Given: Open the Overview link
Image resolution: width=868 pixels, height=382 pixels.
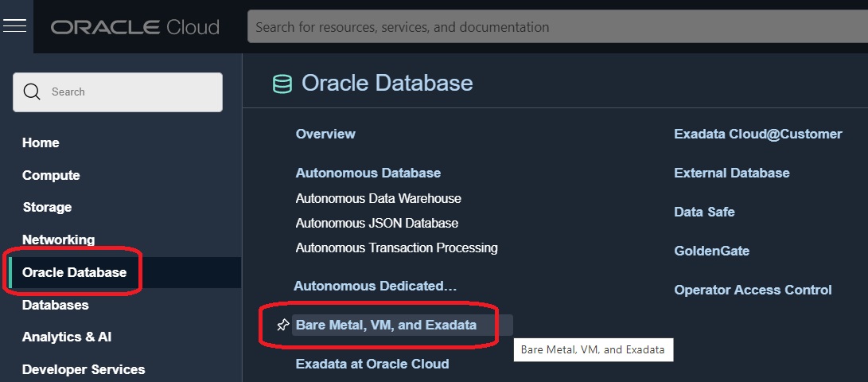Looking at the screenshot, I should coord(325,134).
